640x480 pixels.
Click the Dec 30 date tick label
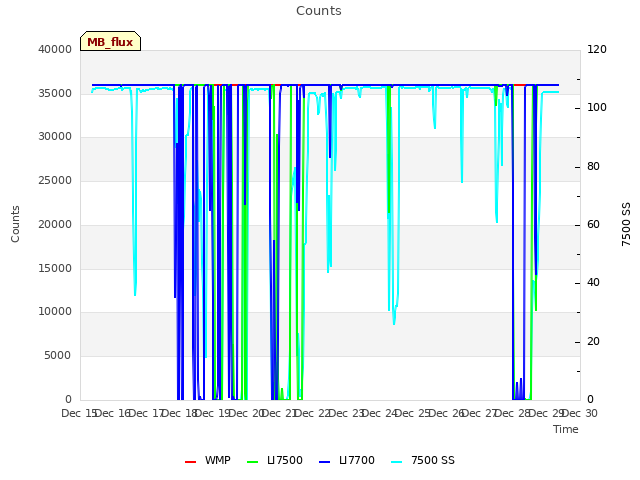[x=580, y=413]
